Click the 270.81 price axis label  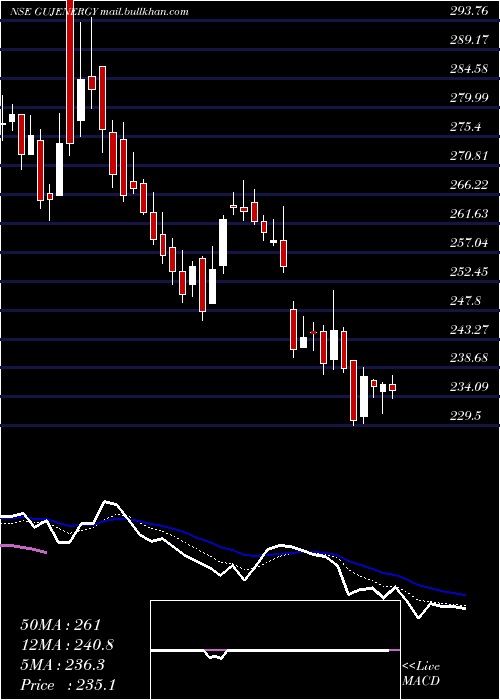tap(469, 156)
